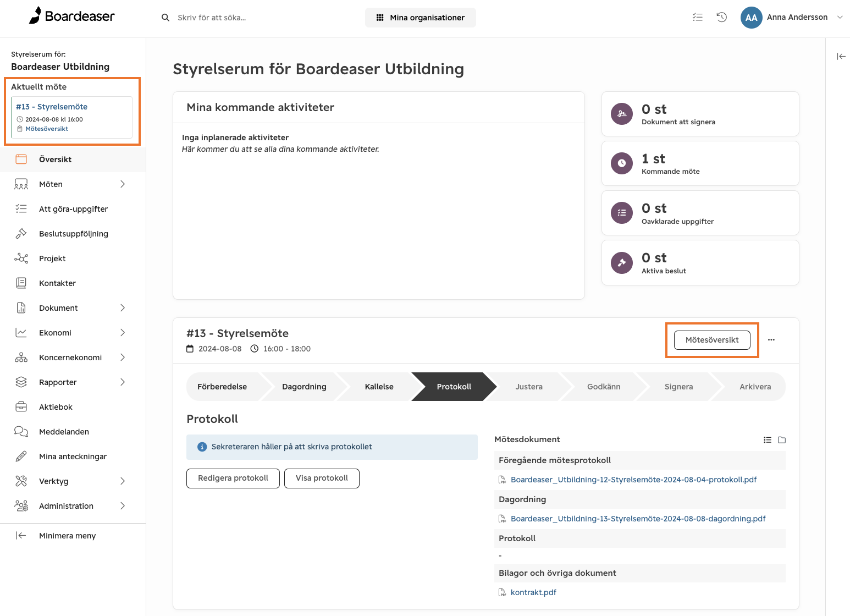This screenshot has height=616, width=850.
Task: Click the Visa protokoll button
Action: 322,479
